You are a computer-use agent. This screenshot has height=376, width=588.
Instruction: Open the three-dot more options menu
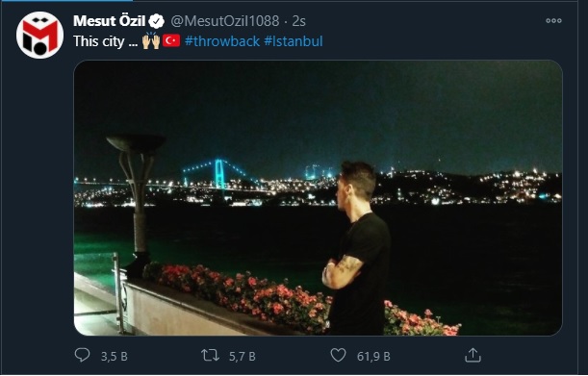[553, 20]
